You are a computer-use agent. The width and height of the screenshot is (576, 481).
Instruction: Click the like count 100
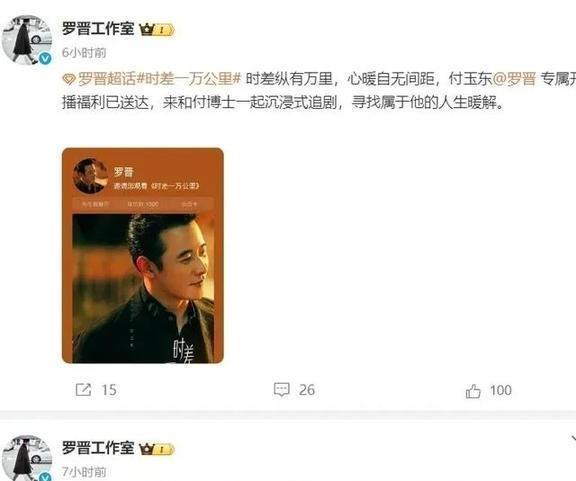click(501, 390)
